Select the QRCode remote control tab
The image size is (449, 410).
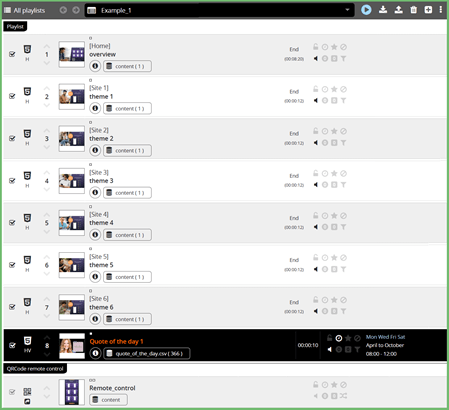coord(35,369)
